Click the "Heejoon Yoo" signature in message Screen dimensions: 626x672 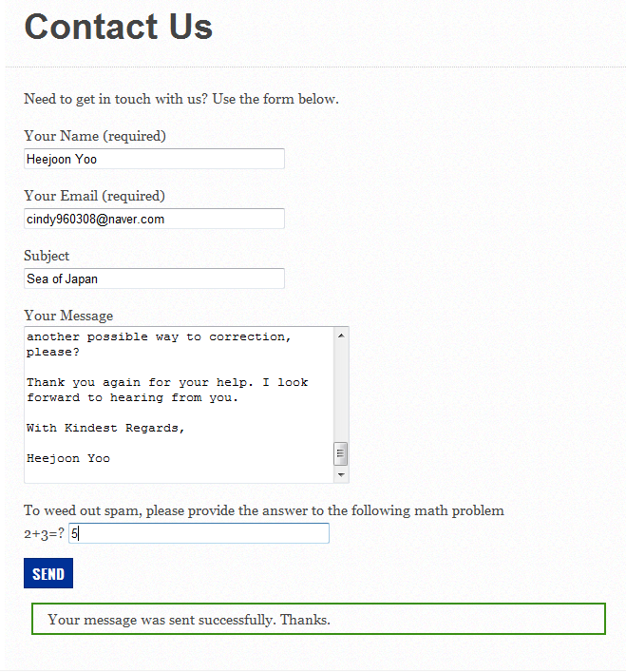(x=68, y=458)
